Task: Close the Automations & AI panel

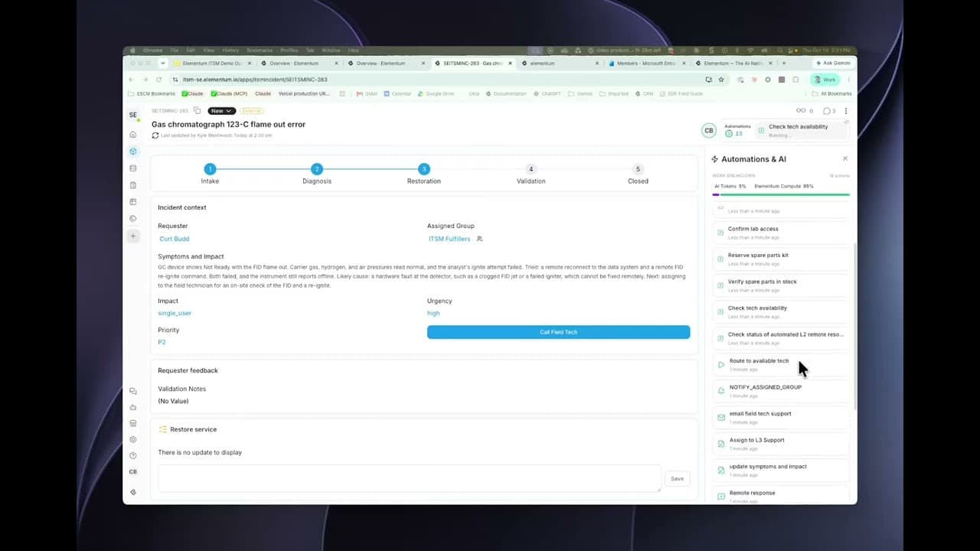Action: click(x=845, y=159)
